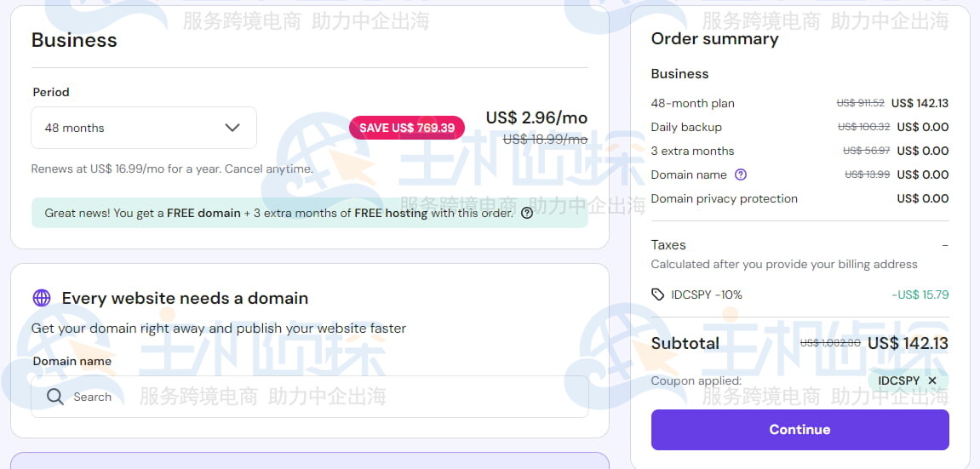Click the US$ 2.96/mo price text
This screenshot has width=980, height=469.
pyautogui.click(x=536, y=117)
